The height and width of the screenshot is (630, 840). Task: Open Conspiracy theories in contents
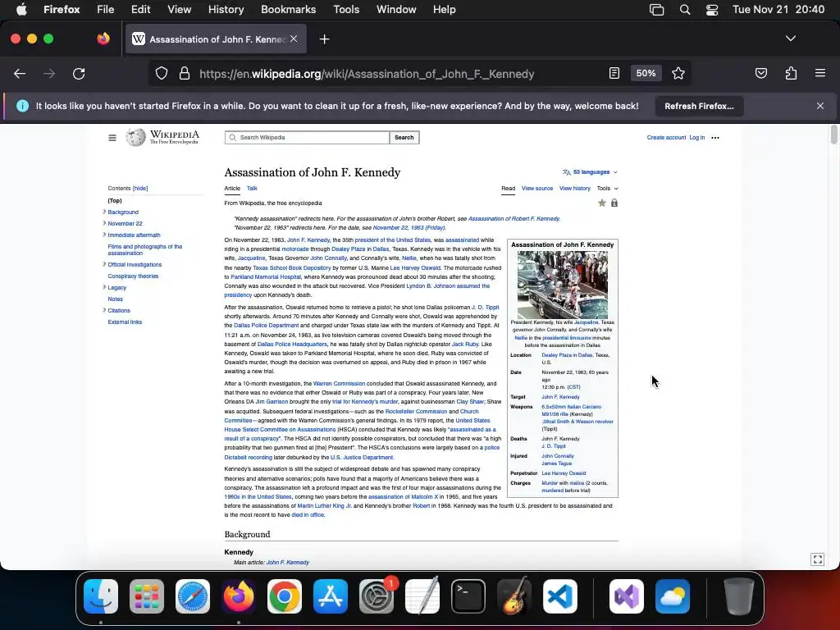pos(133,276)
